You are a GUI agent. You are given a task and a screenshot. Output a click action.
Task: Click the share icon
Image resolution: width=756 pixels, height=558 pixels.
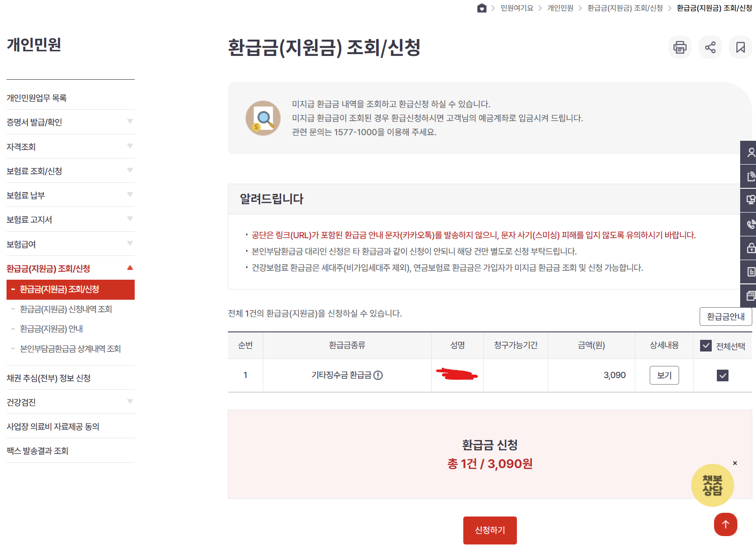[710, 47]
